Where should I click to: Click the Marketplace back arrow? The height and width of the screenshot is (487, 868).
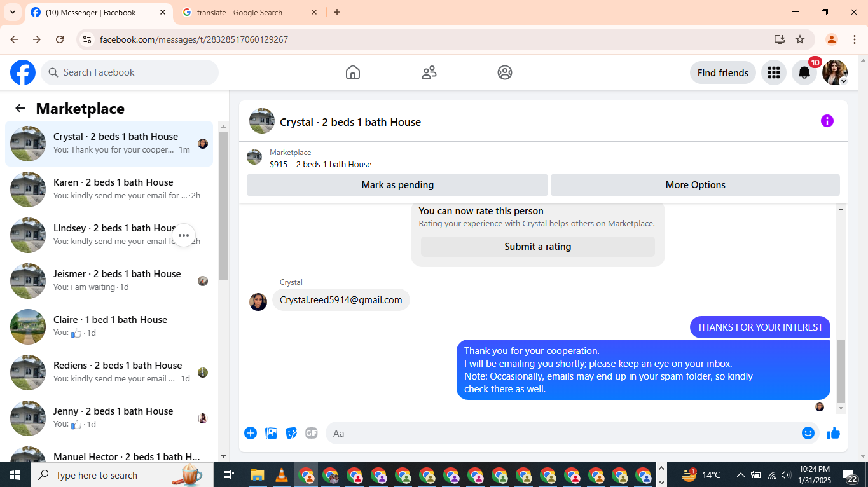[x=20, y=108]
